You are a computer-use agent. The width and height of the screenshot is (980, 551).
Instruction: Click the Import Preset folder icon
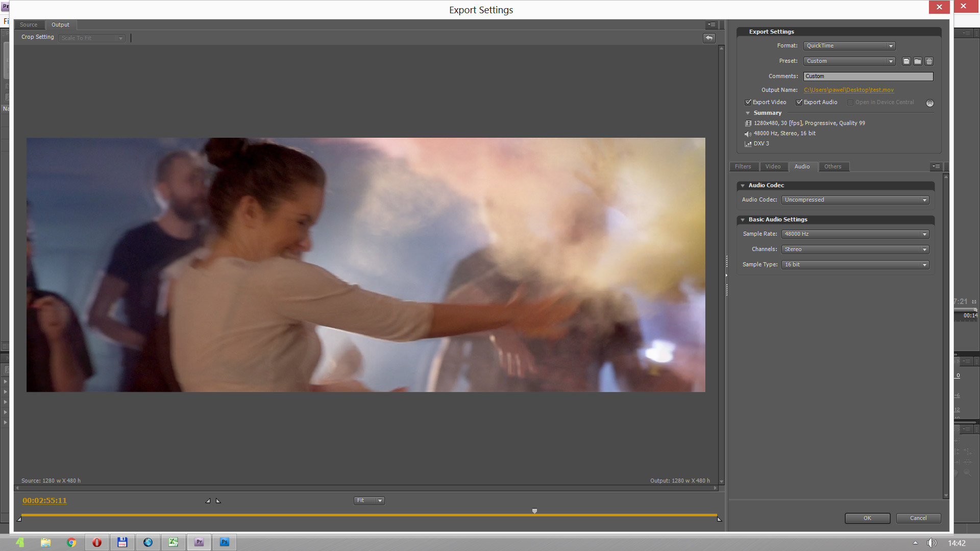pyautogui.click(x=918, y=61)
